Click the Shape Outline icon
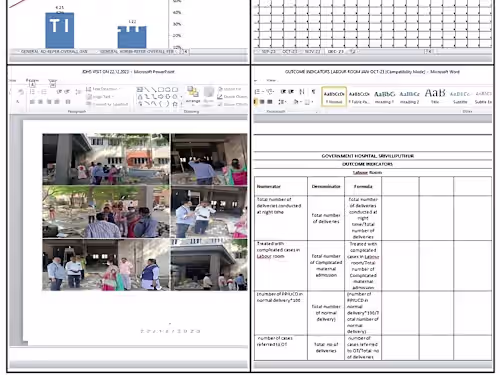Viewport: 500px width, 375px height. (232, 96)
